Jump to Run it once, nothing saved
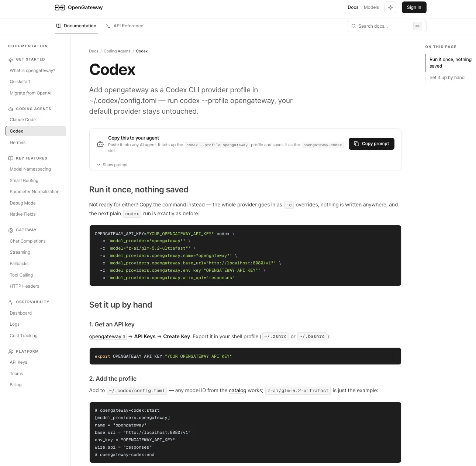476x466 pixels. pos(450,63)
